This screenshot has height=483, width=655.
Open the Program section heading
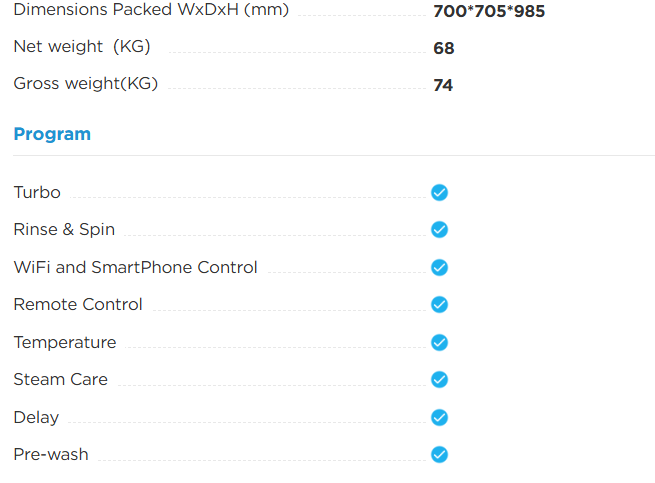click(52, 135)
